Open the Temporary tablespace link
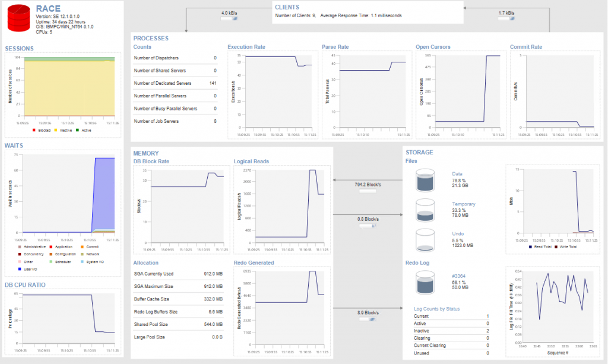The height and width of the screenshot is (364, 608). point(463,204)
